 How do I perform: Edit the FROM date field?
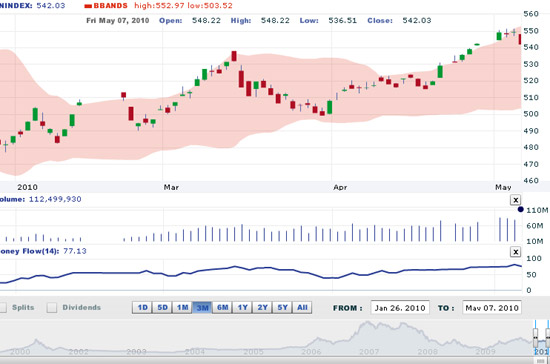(x=400, y=308)
